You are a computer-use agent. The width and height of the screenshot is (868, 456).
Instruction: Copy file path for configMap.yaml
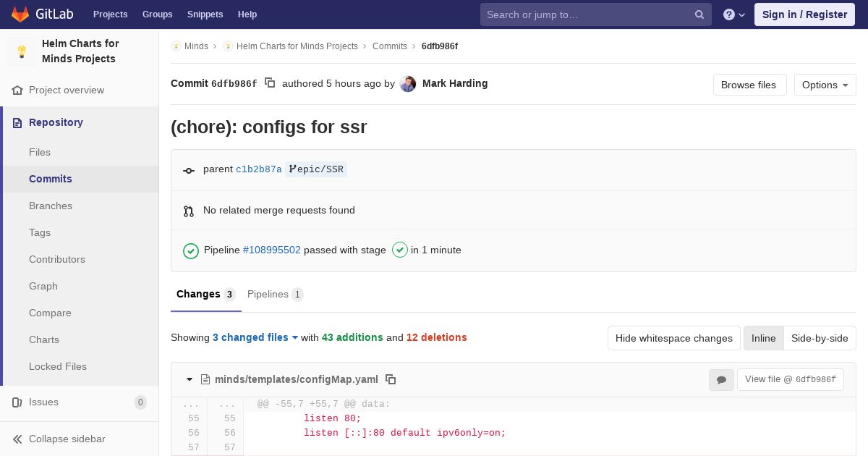click(391, 379)
